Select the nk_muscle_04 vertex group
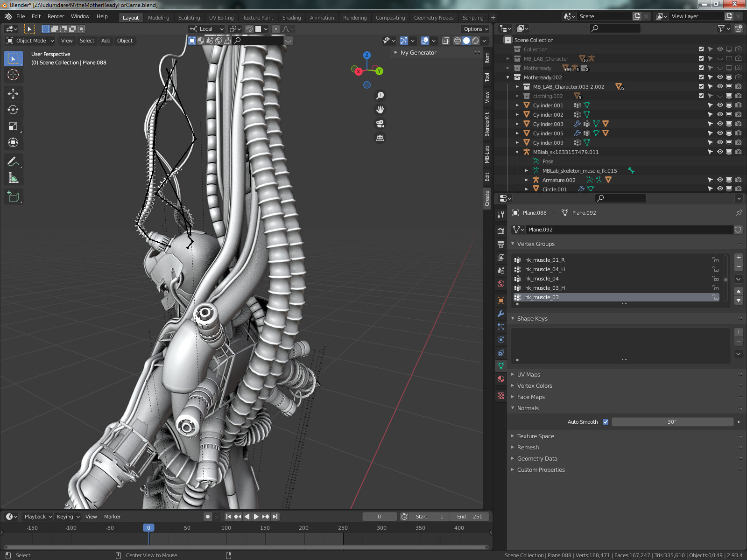 (542, 279)
